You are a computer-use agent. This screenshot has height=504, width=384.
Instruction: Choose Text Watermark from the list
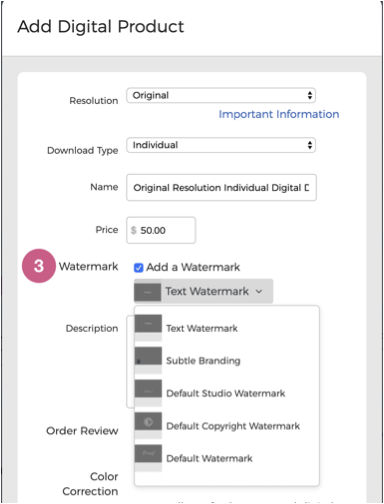click(x=202, y=328)
